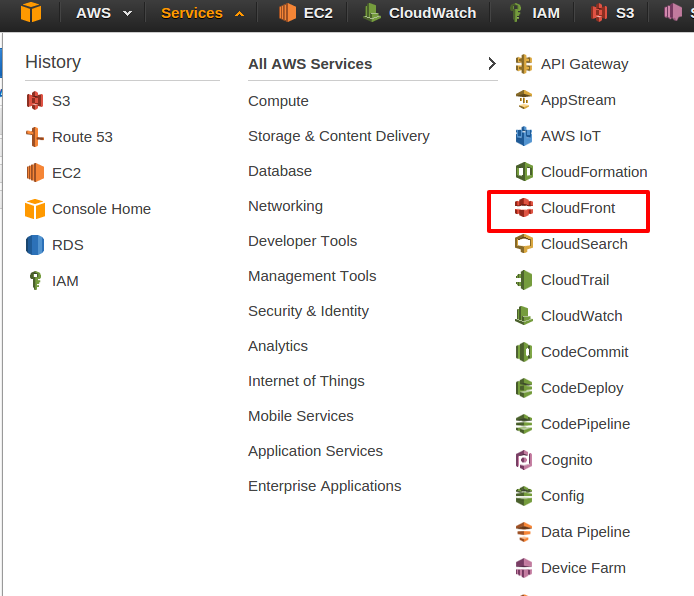This screenshot has width=694, height=596.
Task: Click the Cognito icon
Action: pos(524,460)
